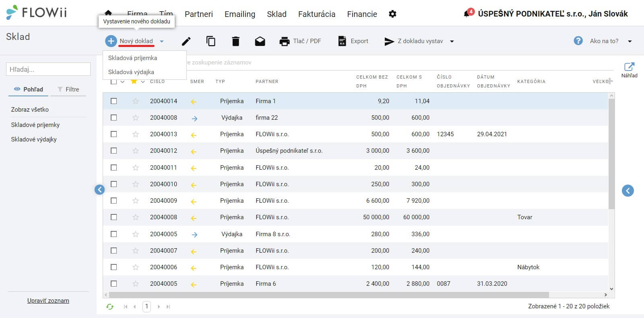The height and width of the screenshot is (318, 644).
Task: Click the printer Tlač / PDF icon
Action: [x=285, y=41]
